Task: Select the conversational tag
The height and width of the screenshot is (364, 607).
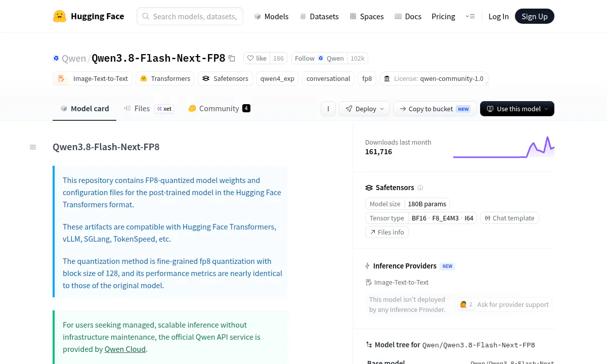Action: point(328,78)
